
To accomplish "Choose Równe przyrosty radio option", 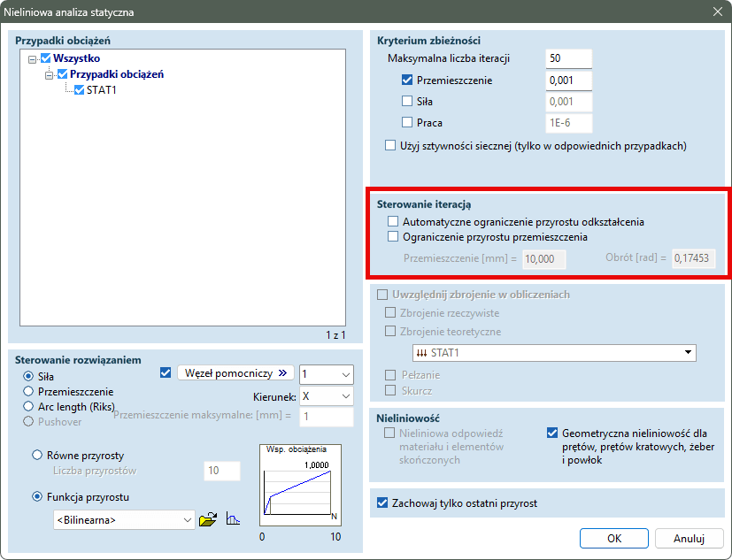I will [37, 456].
